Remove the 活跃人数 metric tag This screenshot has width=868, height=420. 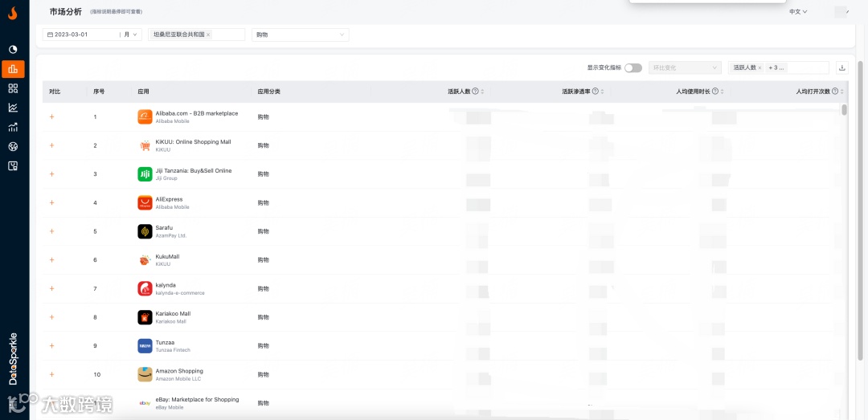759,67
